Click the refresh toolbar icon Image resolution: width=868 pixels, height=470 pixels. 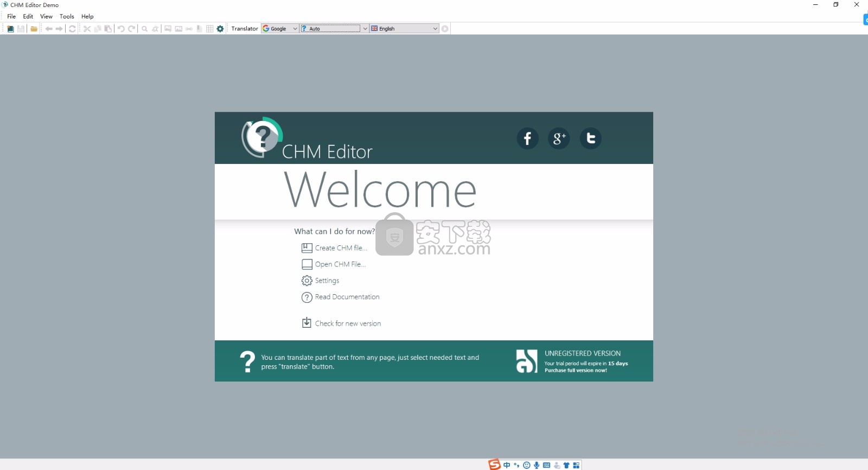coord(72,29)
